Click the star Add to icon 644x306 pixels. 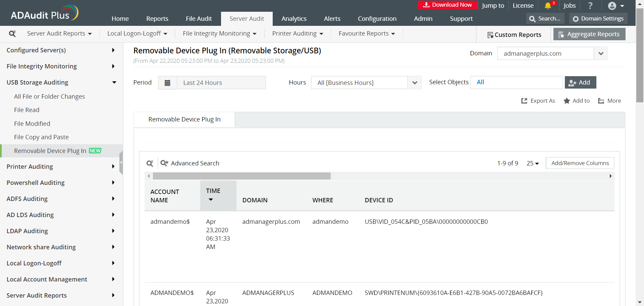pos(567,101)
